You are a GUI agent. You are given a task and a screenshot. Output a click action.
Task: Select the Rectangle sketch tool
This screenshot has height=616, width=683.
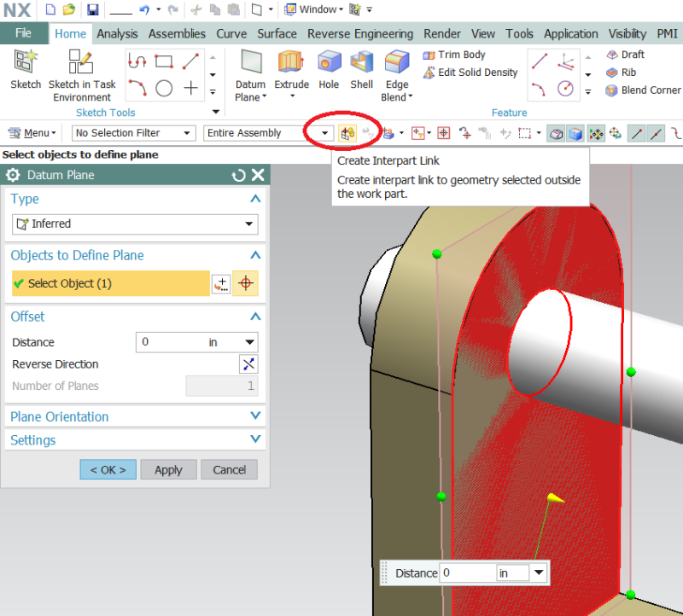pos(164,61)
